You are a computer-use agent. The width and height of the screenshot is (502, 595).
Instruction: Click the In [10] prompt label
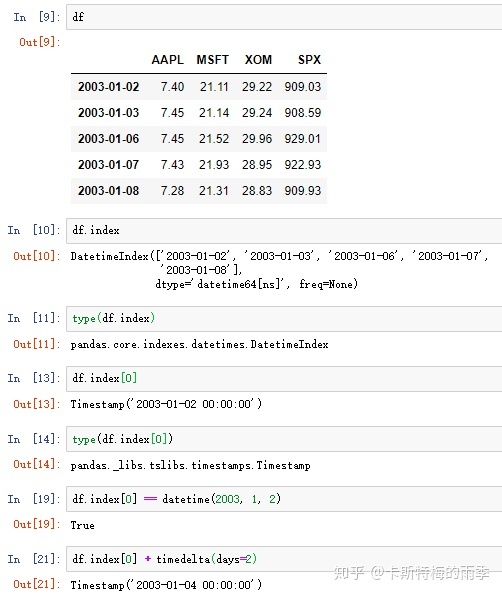click(x=34, y=230)
